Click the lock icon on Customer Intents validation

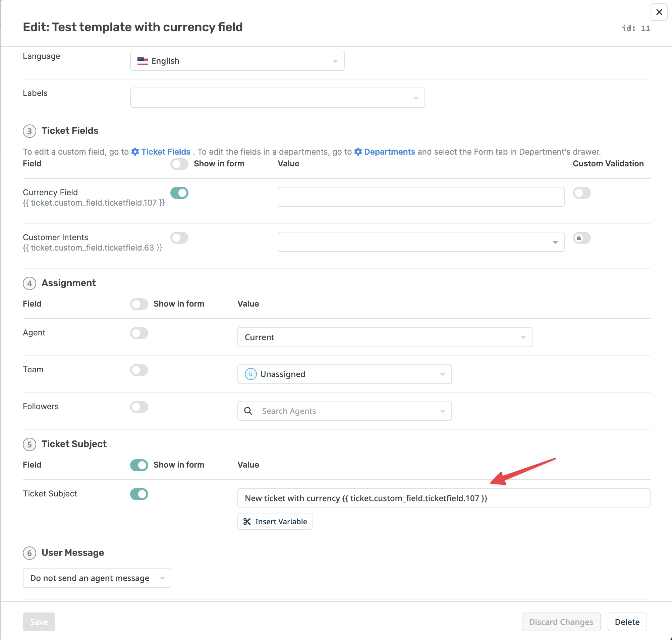[x=579, y=238]
